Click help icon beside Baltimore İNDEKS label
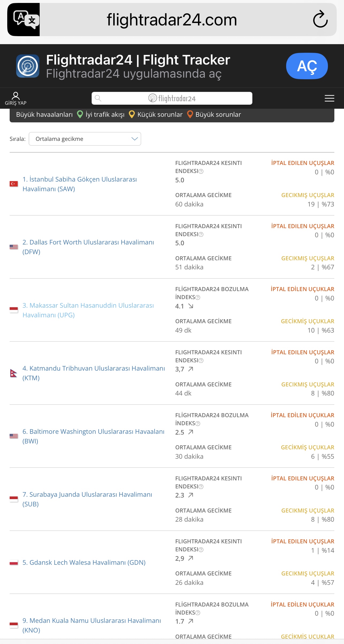The image size is (344, 644). [x=198, y=424]
